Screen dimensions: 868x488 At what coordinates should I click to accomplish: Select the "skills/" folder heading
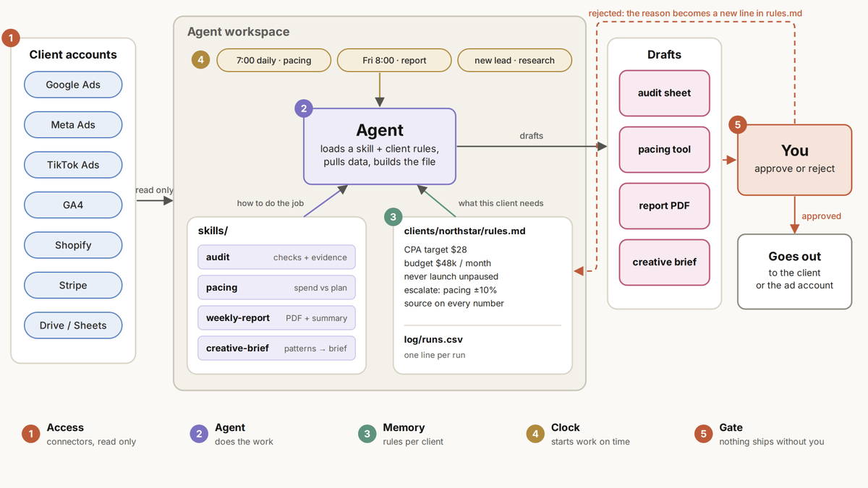pos(213,231)
